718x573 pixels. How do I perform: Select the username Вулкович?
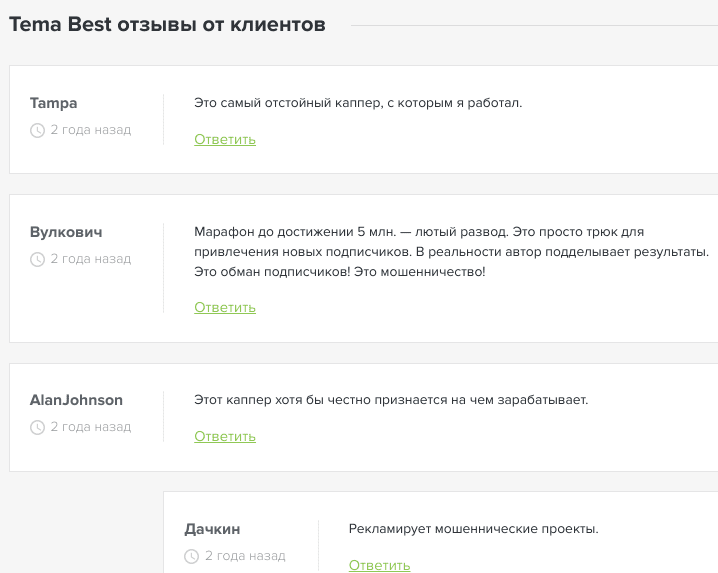[x=67, y=232]
